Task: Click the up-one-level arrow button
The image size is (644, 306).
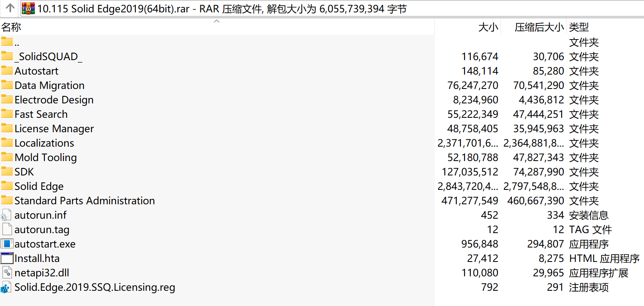Action: 10,8
